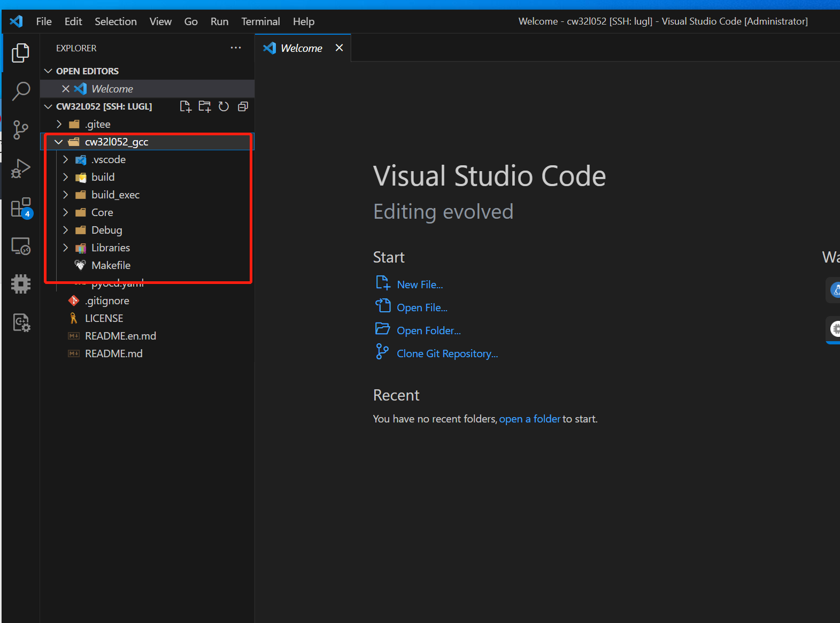Open the Selection menu
Screen dimensions: 840x623
pos(115,21)
